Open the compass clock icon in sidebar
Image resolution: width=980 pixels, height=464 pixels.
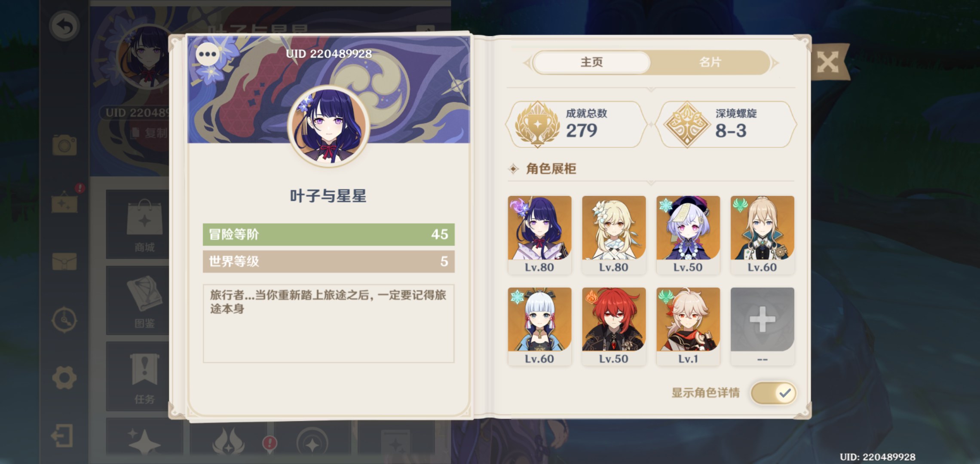[x=64, y=320]
